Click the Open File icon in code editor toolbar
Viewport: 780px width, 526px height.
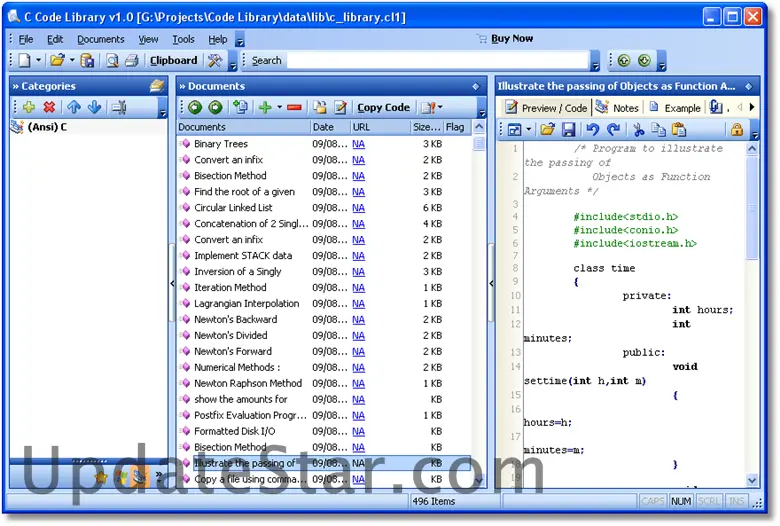pyautogui.click(x=547, y=130)
